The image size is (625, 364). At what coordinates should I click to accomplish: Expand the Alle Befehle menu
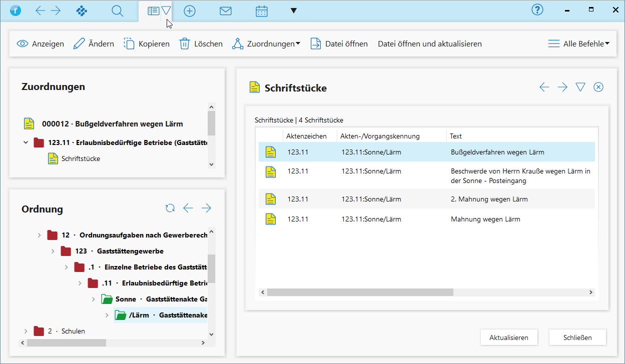tap(579, 44)
